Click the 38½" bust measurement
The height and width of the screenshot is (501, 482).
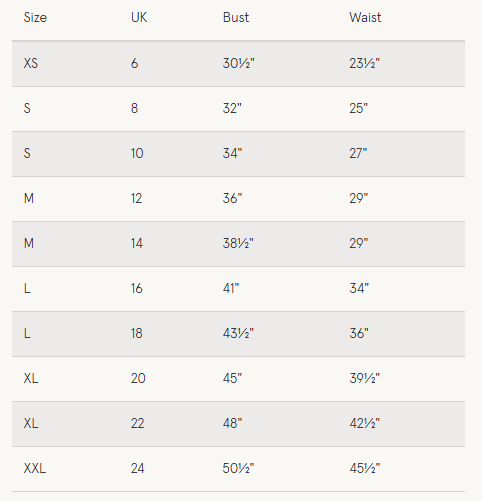tap(238, 243)
